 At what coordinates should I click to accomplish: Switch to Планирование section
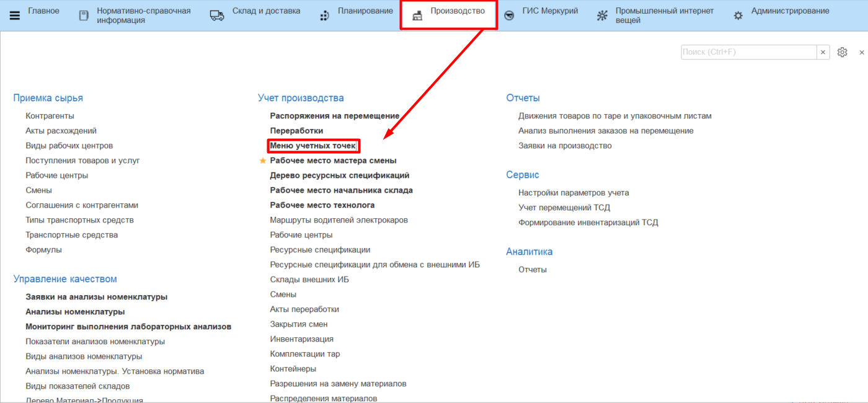365,11
